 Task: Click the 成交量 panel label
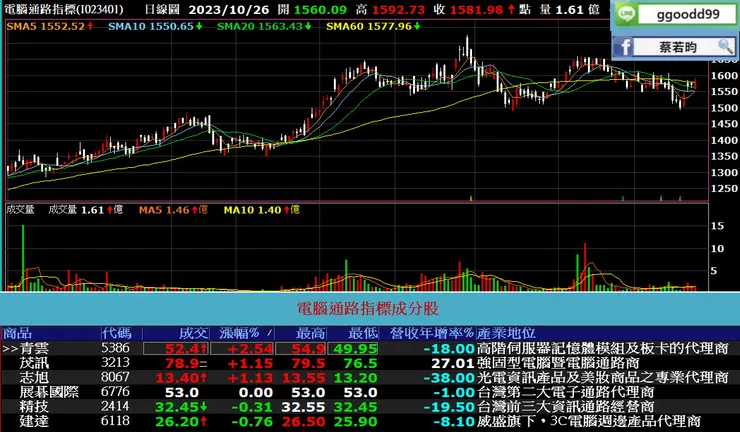20,210
